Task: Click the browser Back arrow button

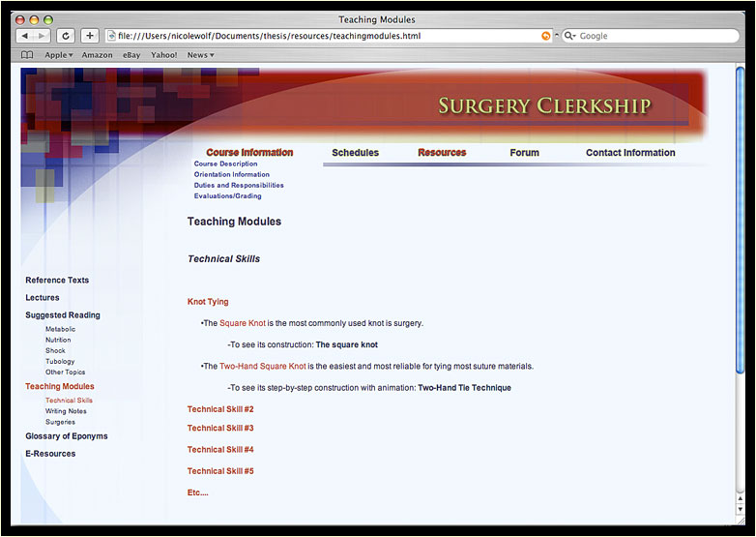Action: pos(25,36)
